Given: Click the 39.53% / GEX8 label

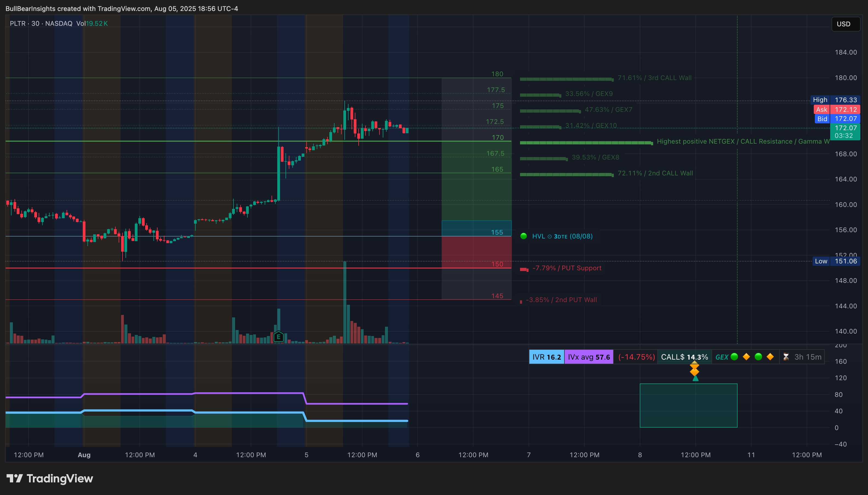Looking at the screenshot, I should (x=595, y=157).
